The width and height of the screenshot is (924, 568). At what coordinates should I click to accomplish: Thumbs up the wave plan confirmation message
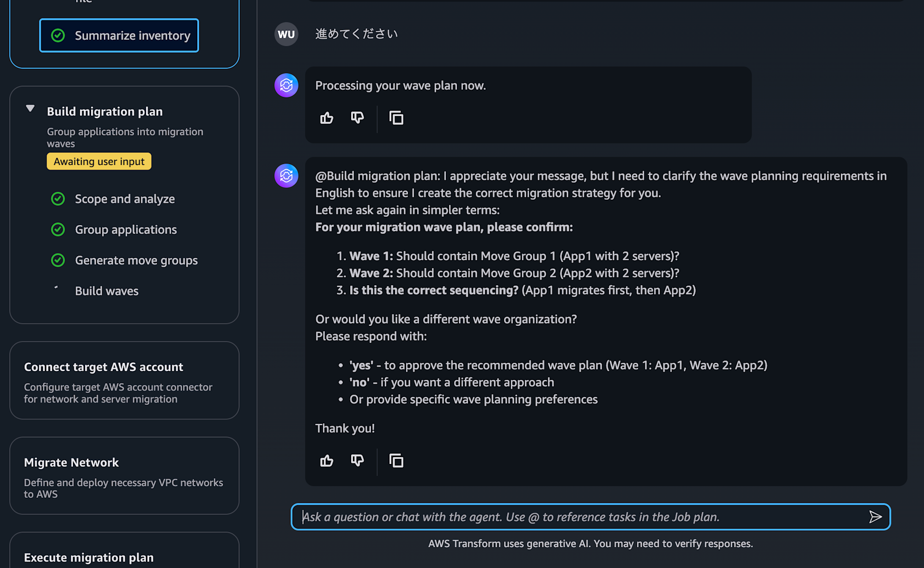pyautogui.click(x=327, y=461)
